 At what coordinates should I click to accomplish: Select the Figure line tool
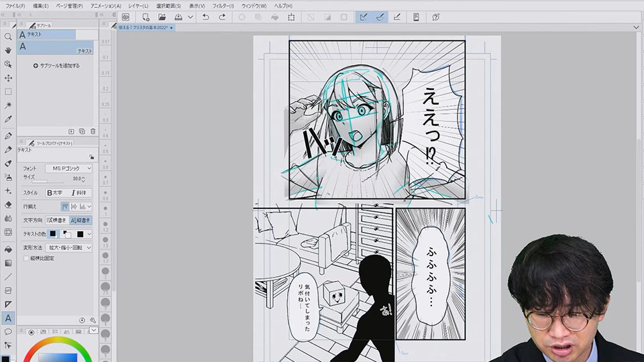click(x=8, y=277)
